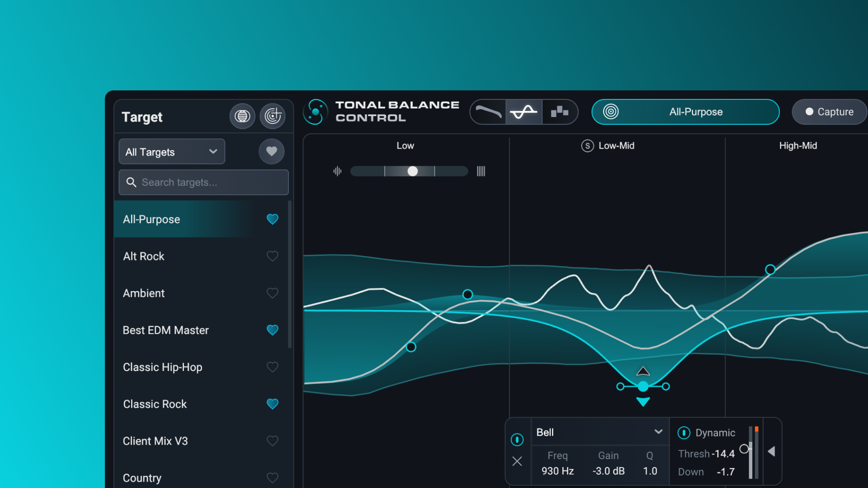
Task: Toggle the band power button
Action: click(517, 440)
